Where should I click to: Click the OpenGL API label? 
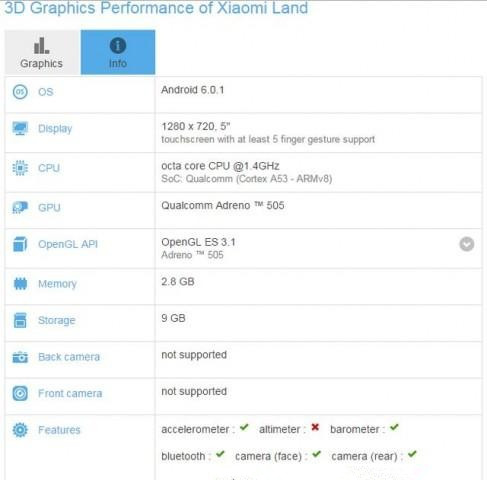click(68, 244)
